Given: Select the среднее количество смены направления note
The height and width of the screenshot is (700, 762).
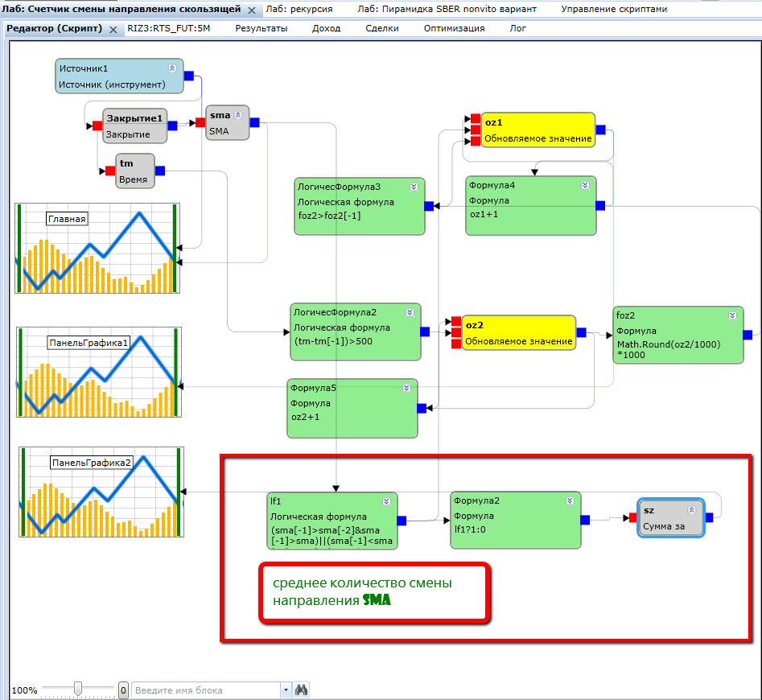Looking at the screenshot, I should coord(375,592).
